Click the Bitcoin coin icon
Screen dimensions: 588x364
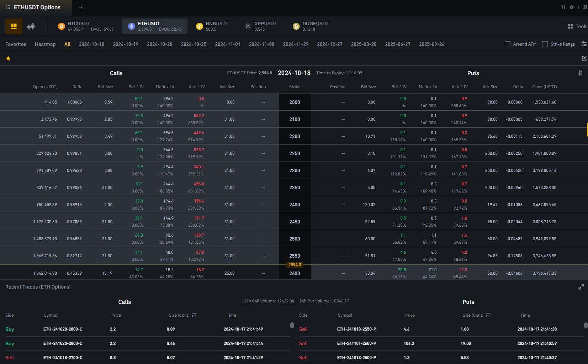61,26
